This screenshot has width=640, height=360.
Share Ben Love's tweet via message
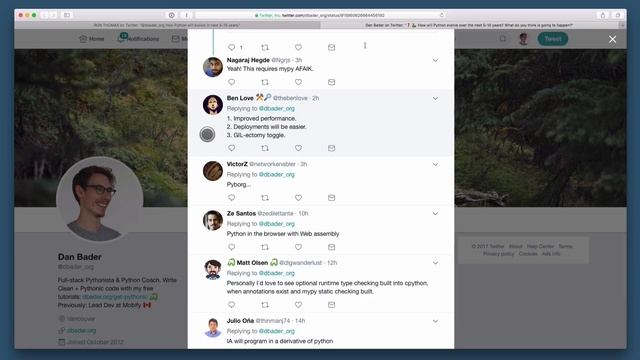[331, 148]
